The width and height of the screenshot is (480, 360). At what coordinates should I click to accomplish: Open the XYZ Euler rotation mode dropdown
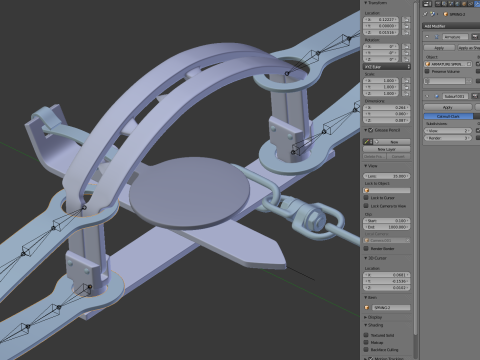pyautogui.click(x=387, y=67)
